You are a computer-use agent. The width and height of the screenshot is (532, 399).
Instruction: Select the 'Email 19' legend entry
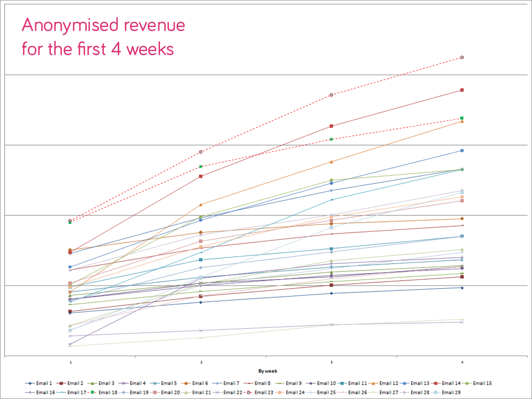pos(134,392)
